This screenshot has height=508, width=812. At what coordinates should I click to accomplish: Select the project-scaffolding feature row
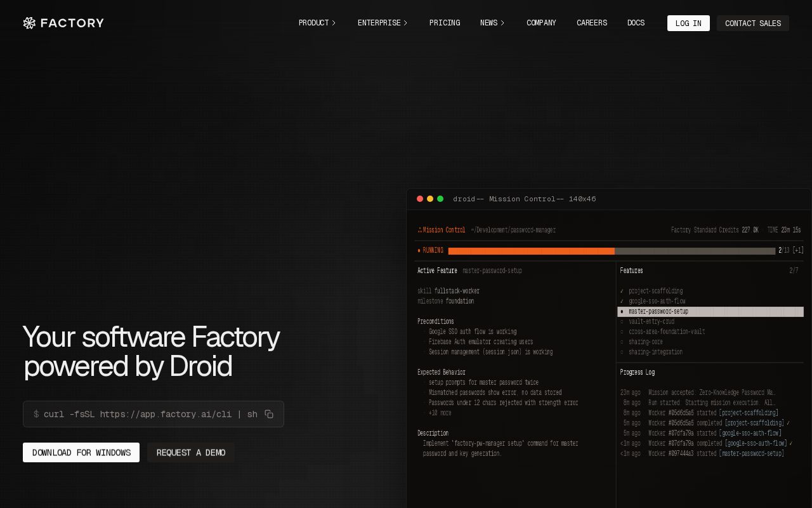pos(710,291)
